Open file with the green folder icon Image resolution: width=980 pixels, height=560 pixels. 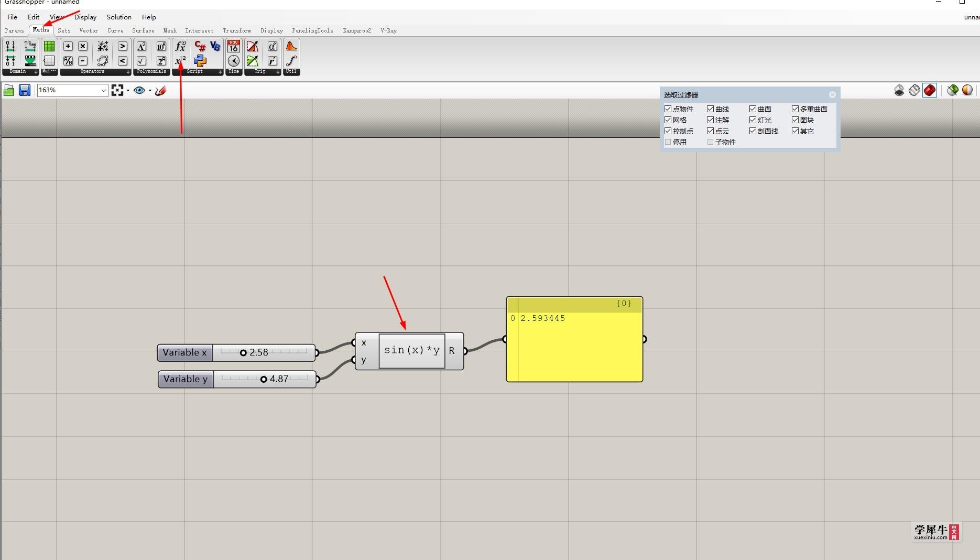[x=9, y=91]
